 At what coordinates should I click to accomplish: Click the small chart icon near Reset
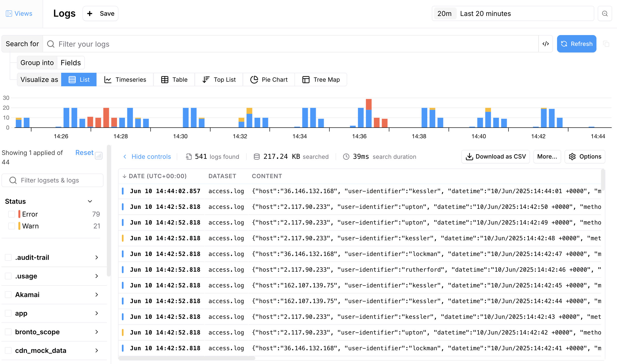pos(99,155)
